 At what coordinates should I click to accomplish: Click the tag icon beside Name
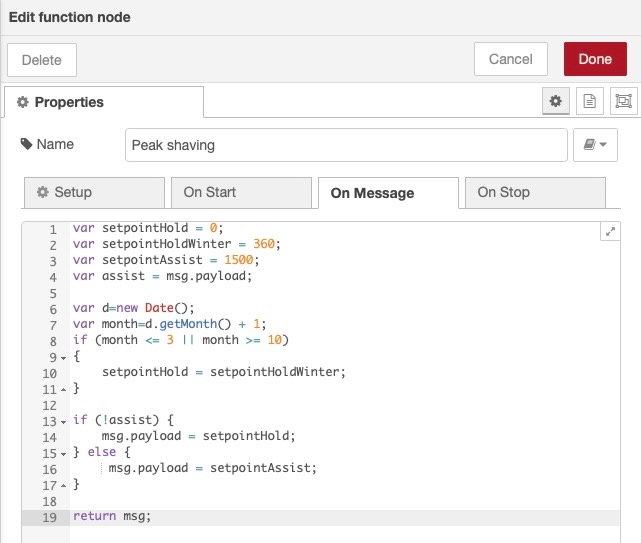coord(26,144)
